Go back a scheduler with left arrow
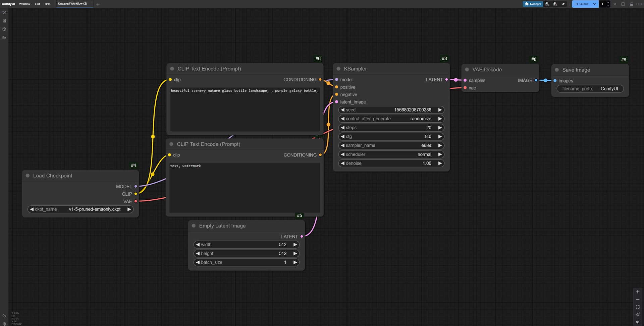Viewport: 644px width, 326px height. coord(342,154)
